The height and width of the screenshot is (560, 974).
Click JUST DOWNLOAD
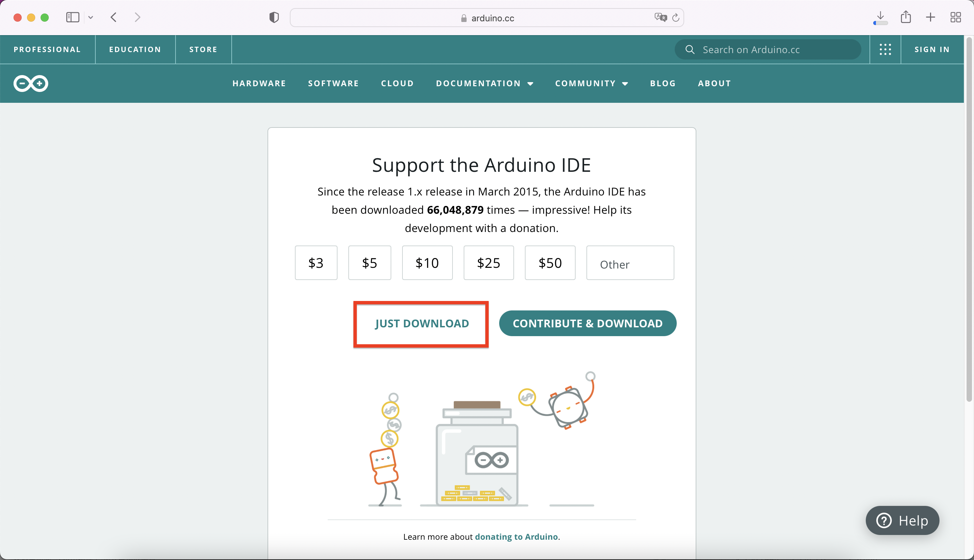pos(422,324)
